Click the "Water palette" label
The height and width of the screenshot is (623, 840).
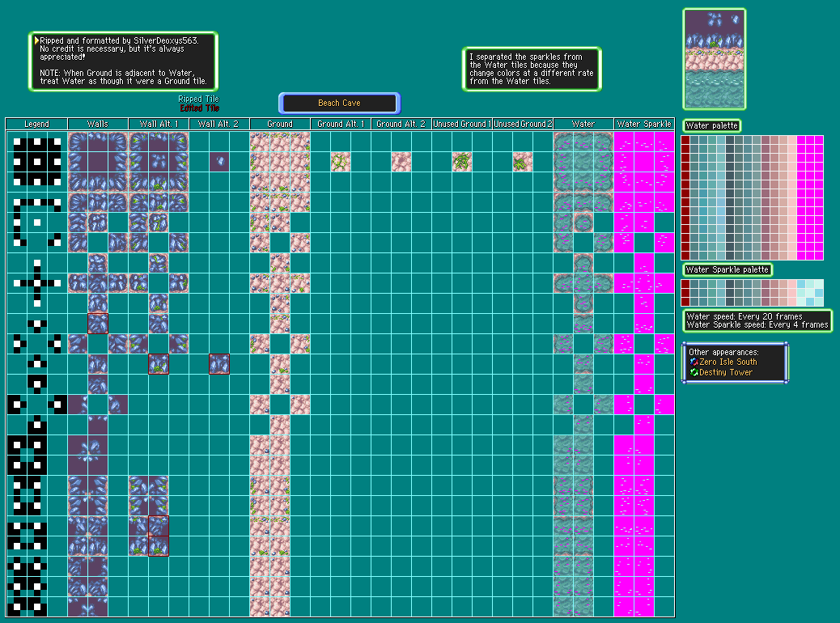pyautogui.click(x=712, y=126)
